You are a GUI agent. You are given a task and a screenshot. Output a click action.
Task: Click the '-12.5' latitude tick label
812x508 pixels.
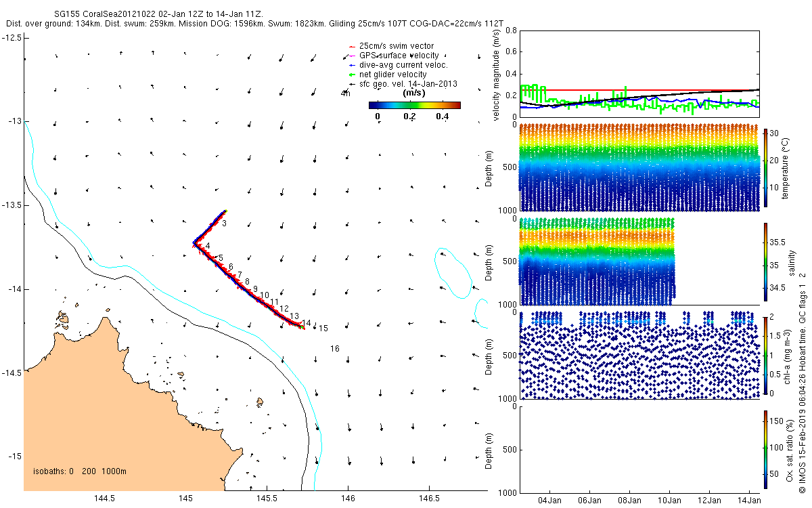(x=11, y=37)
